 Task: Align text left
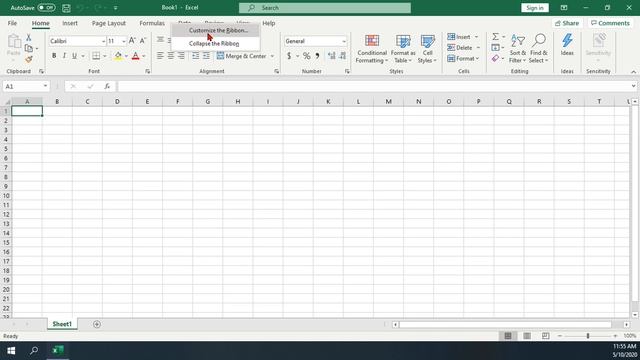(x=160, y=56)
